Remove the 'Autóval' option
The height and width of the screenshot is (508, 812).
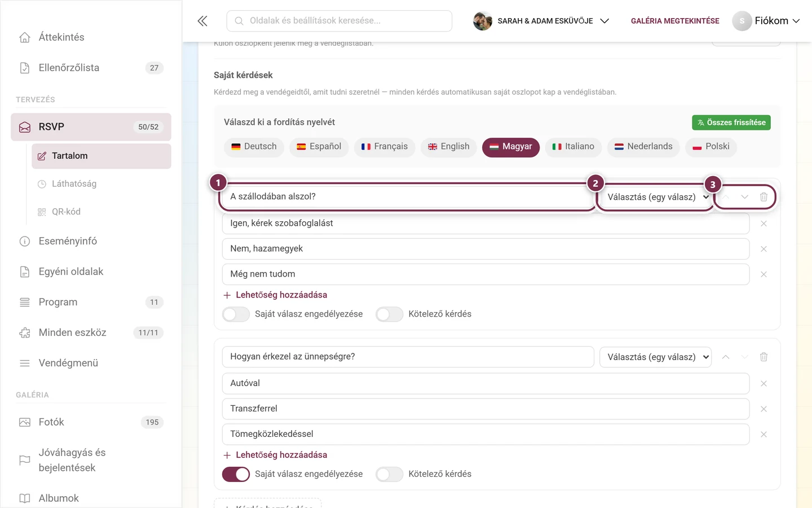tap(764, 384)
